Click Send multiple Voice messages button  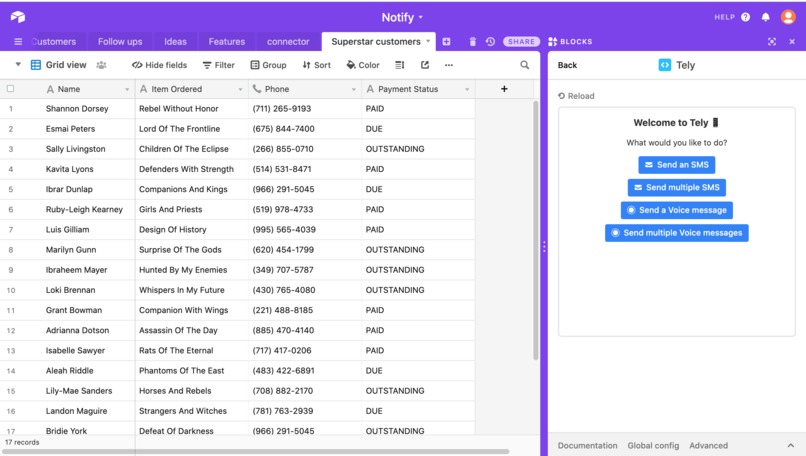(x=676, y=233)
